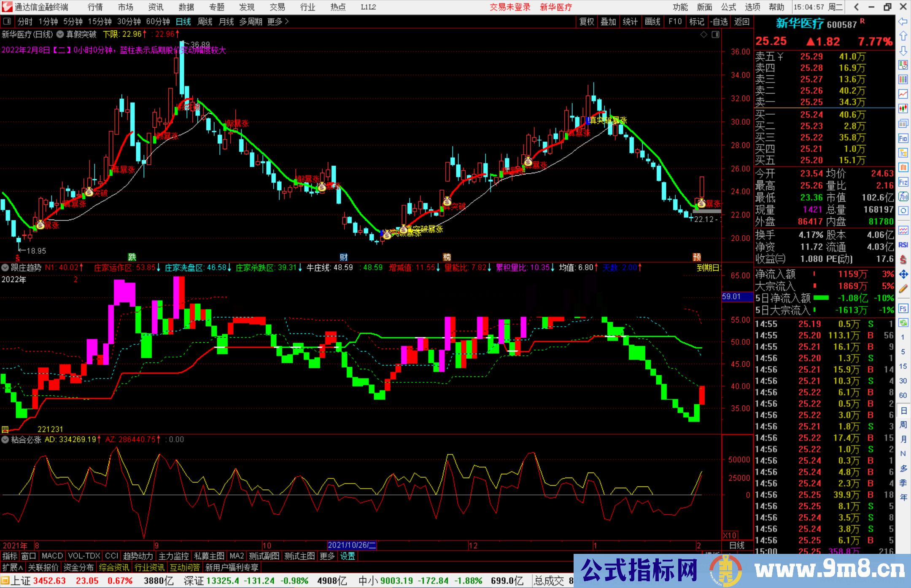The width and height of the screenshot is (911, 588).
Task: Click the 复权 button
Action: click(586, 21)
